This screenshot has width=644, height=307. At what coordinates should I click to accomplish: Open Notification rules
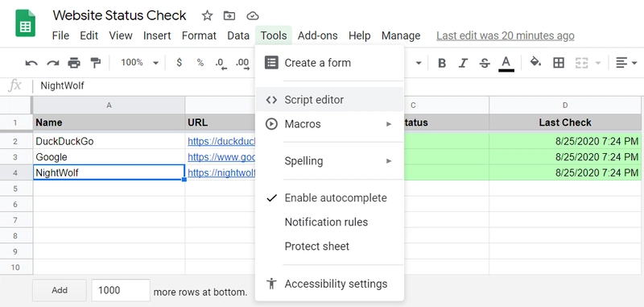(x=329, y=222)
